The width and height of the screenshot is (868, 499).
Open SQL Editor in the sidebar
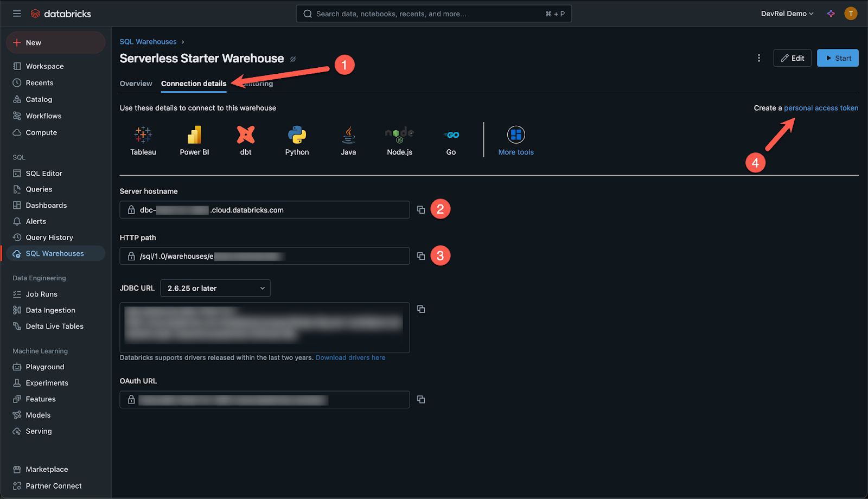click(x=44, y=174)
